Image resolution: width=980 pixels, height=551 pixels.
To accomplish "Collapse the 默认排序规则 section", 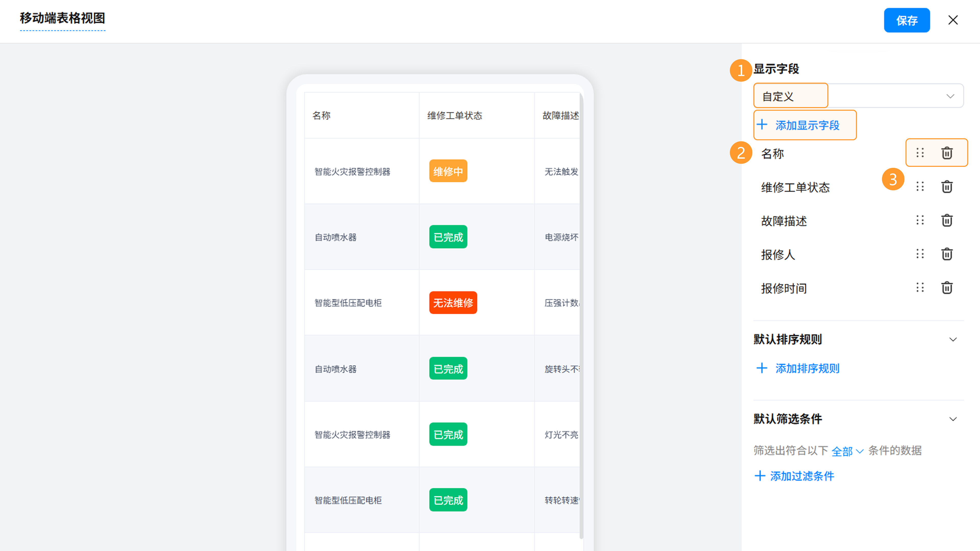I will click(953, 339).
